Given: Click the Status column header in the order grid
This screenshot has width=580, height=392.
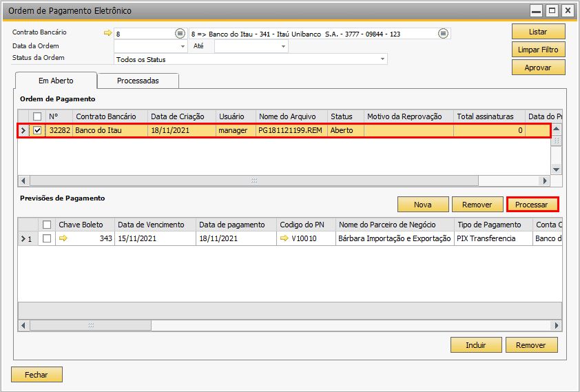Looking at the screenshot, I should coord(346,116).
